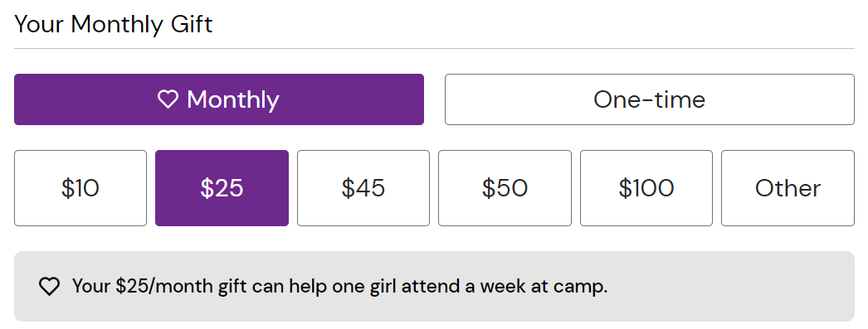The image size is (868, 329).
Task: Click the gift impact message sentence
Action: pos(340,287)
